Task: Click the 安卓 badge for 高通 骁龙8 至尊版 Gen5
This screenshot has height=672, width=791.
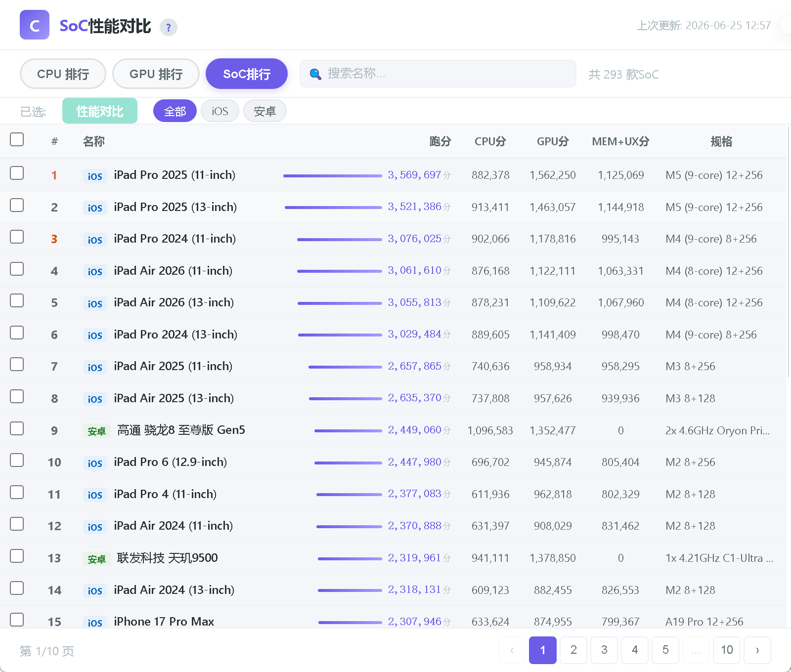Action: click(96, 431)
